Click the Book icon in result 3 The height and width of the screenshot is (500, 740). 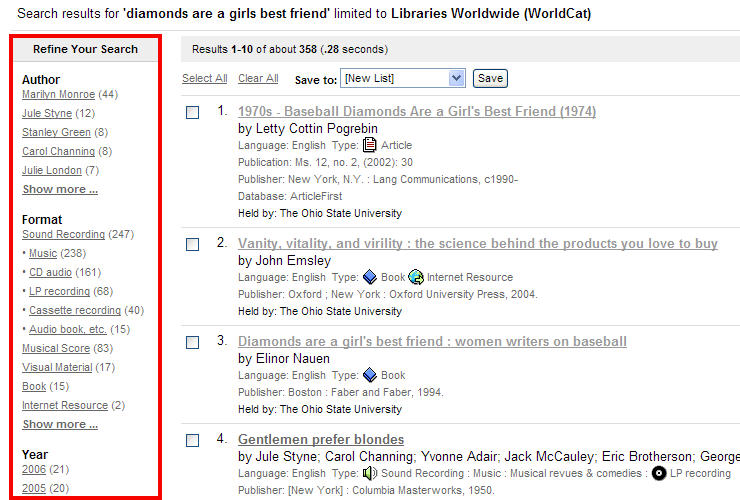coord(370,375)
